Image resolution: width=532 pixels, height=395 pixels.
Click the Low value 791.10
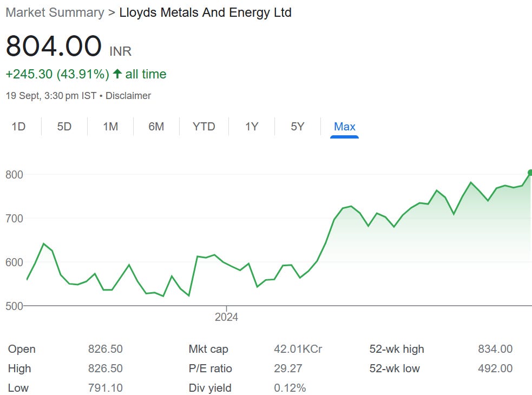(106, 388)
